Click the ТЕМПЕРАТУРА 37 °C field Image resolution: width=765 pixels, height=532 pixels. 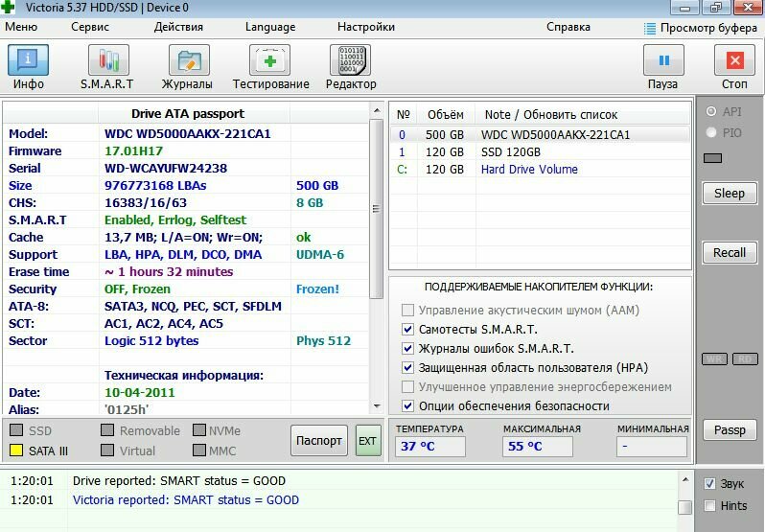429,446
